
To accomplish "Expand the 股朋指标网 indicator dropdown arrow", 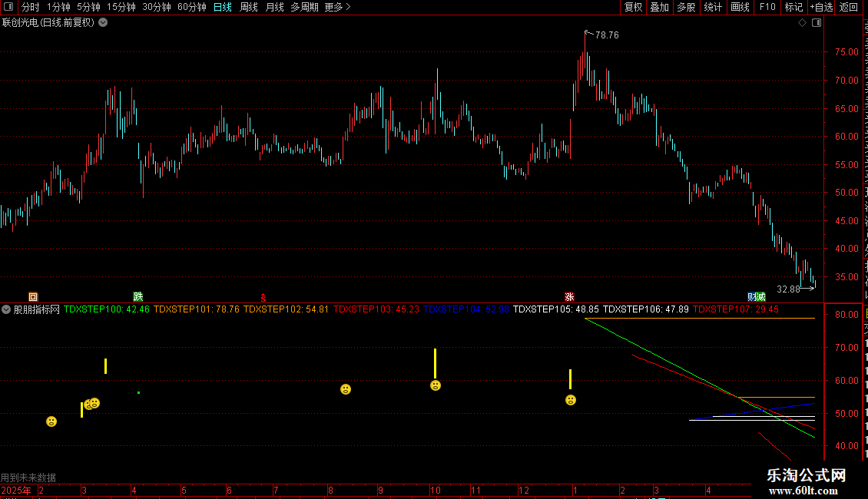I will tap(6, 309).
